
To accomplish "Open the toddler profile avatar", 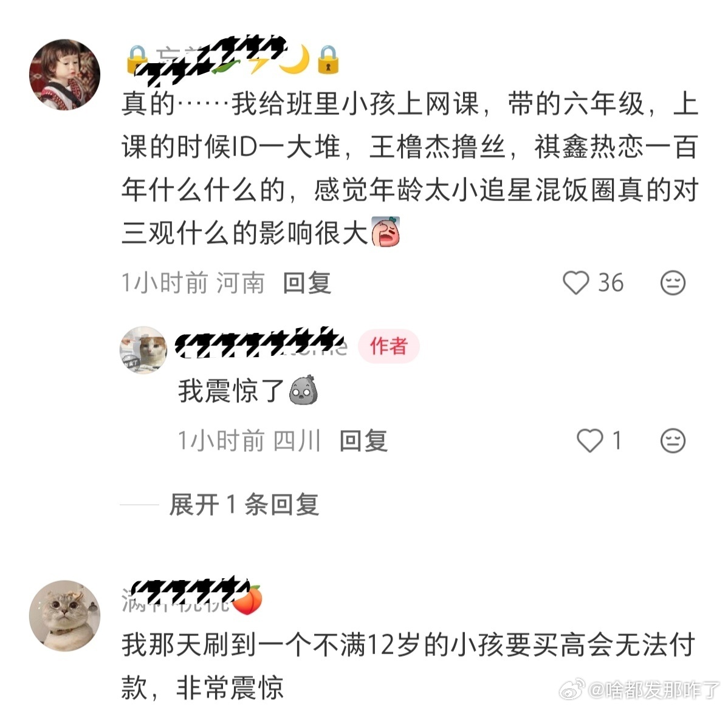I will coord(64,75).
